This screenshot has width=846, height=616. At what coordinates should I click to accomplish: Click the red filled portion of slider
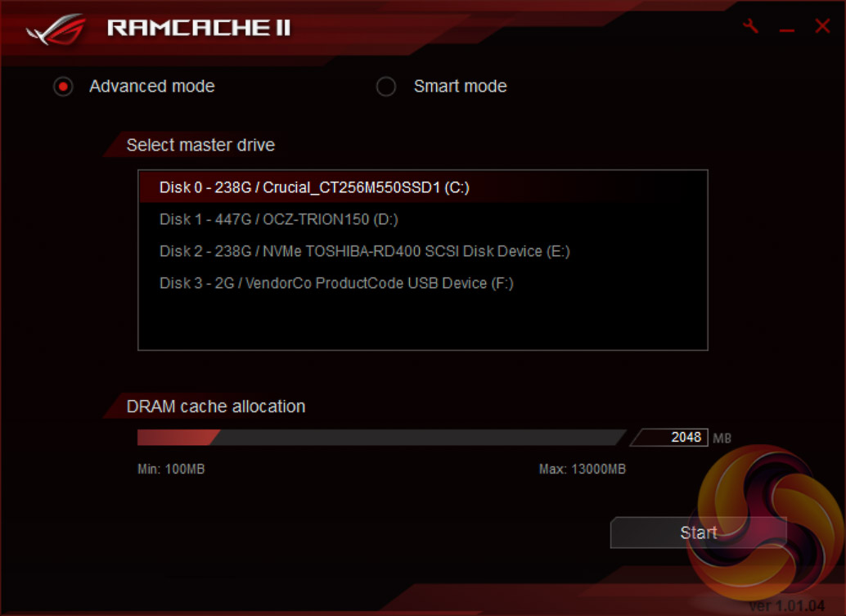178,438
